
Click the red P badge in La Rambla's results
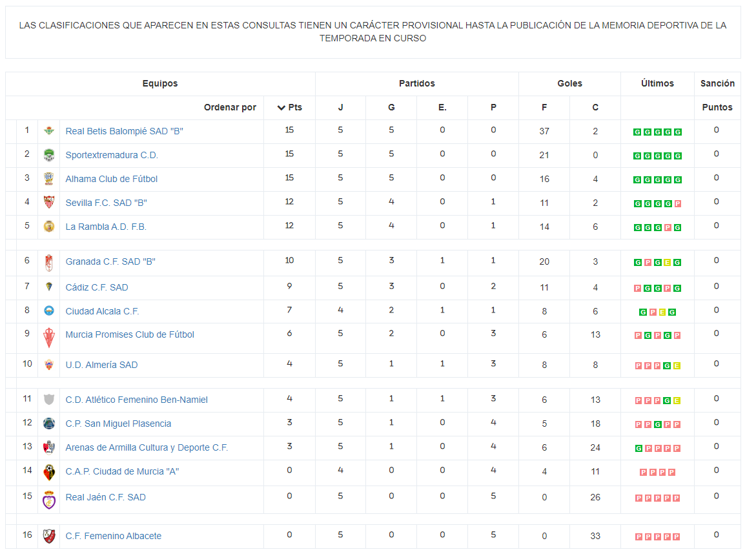coord(668,227)
